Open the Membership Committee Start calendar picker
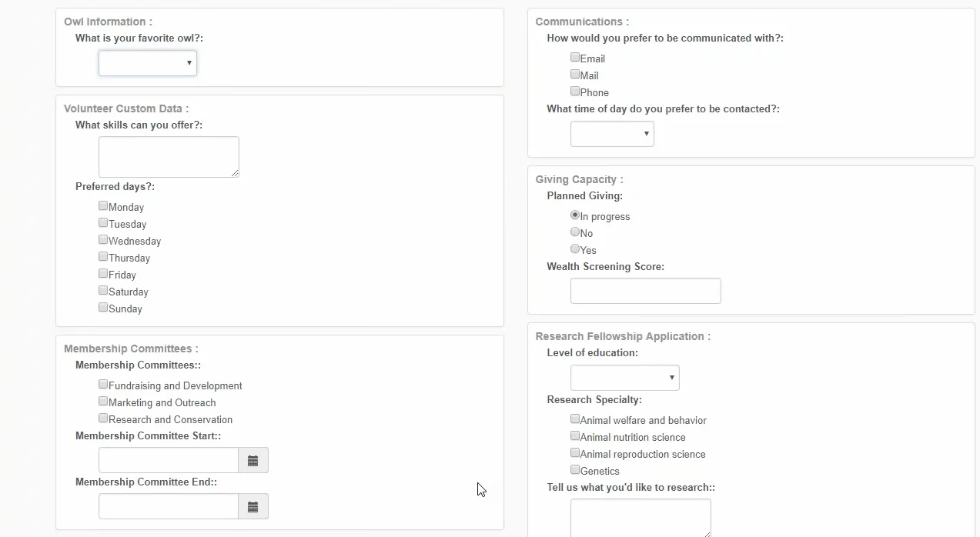Screen dimensions: 980x537 (253, 461)
